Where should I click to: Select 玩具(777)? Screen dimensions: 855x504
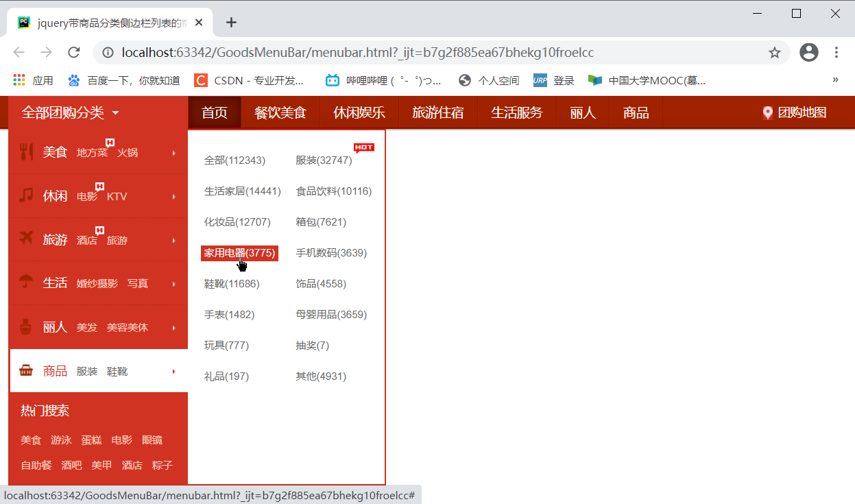point(226,346)
